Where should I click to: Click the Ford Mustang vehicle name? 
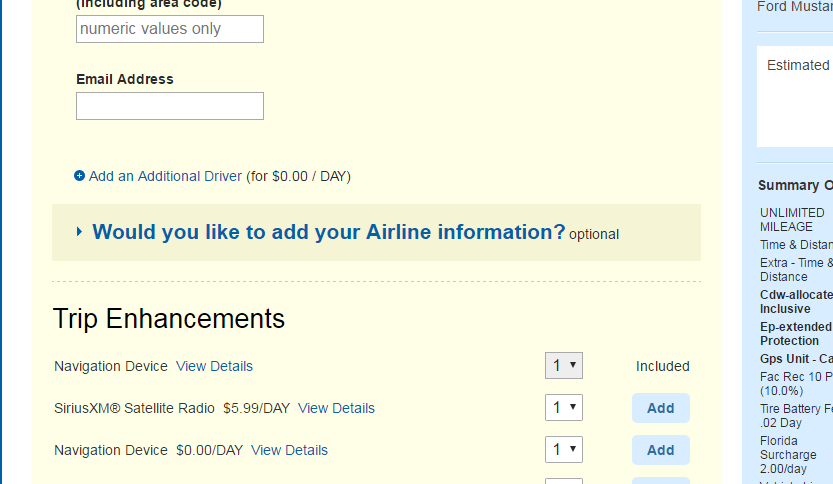point(794,7)
